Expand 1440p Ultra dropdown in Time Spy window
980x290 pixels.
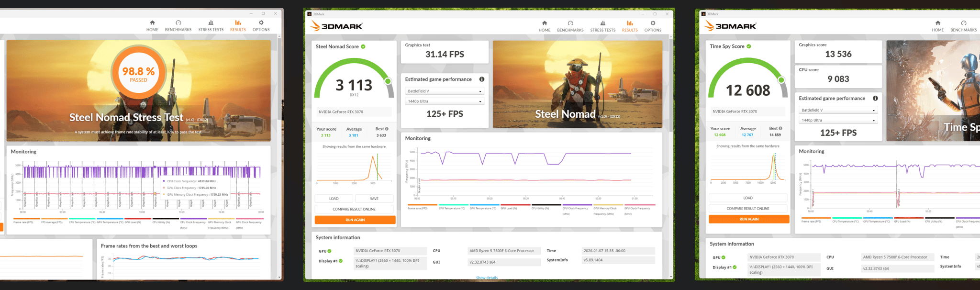point(838,120)
